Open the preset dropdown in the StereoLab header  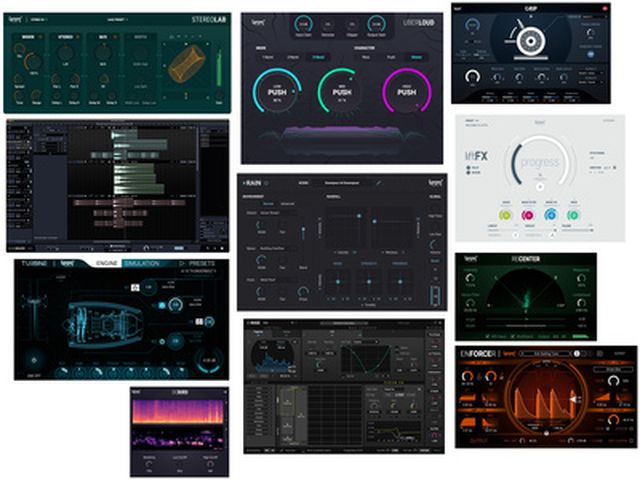point(118,19)
